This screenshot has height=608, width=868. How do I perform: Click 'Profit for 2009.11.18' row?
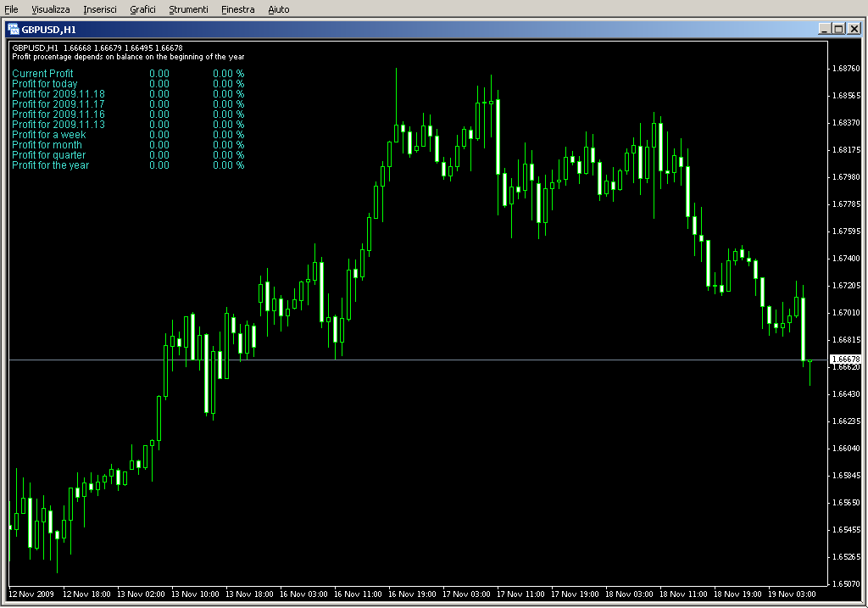pyautogui.click(x=128, y=94)
